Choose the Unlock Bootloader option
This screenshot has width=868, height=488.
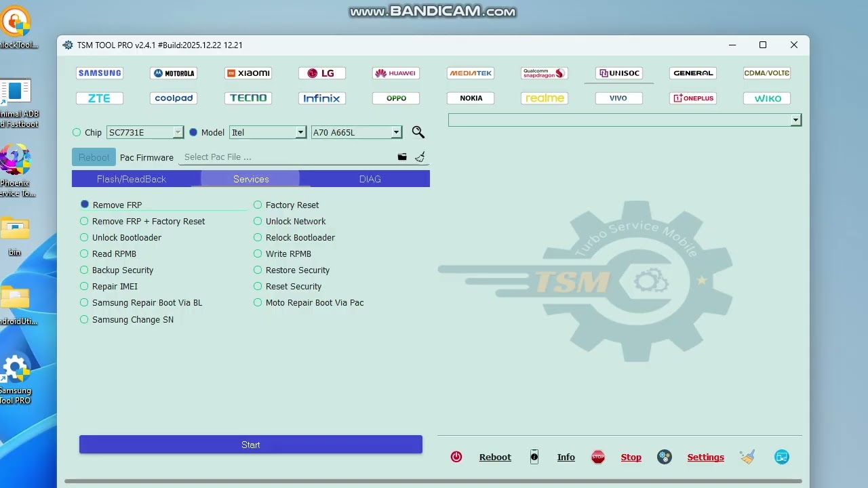tap(121, 237)
